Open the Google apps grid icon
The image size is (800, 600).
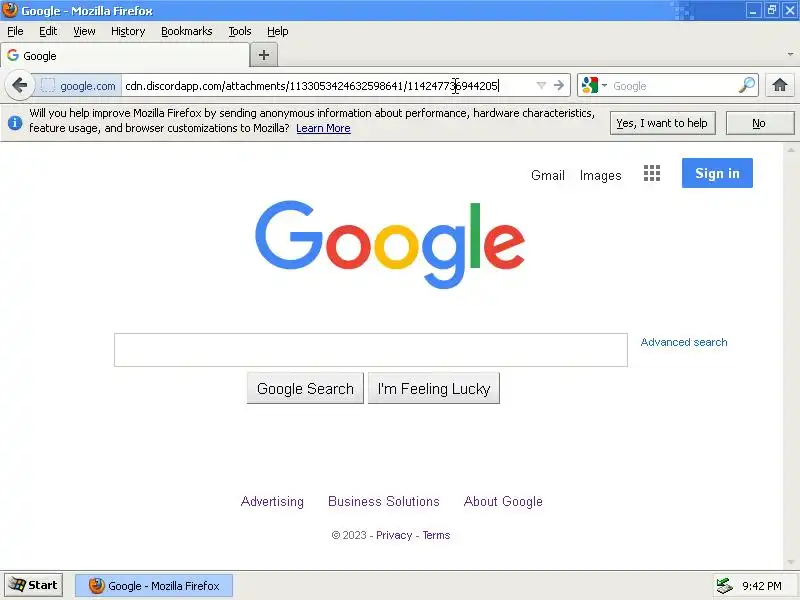(652, 173)
